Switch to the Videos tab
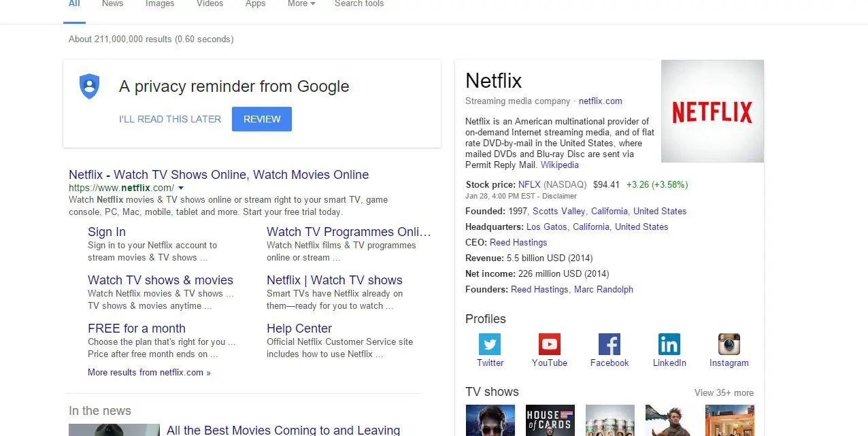This screenshot has height=436, width=868. tap(210, 4)
